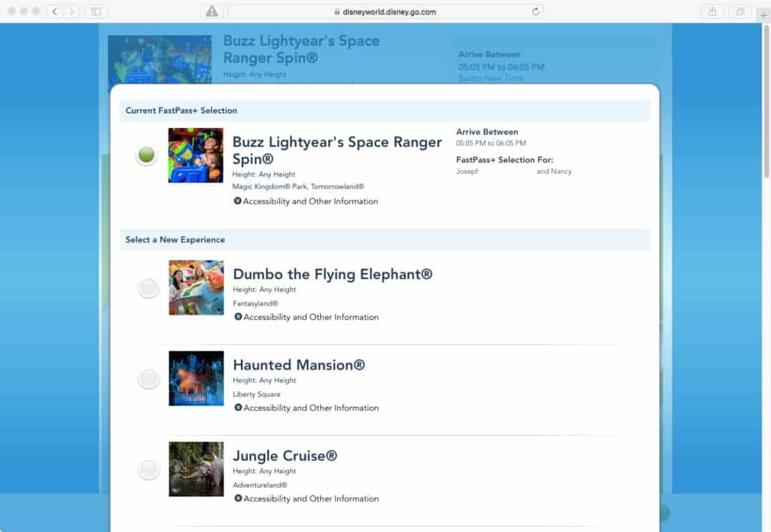Viewport: 771px width, 532px height.
Task: Show all tabs overview button
Action: [x=740, y=11]
